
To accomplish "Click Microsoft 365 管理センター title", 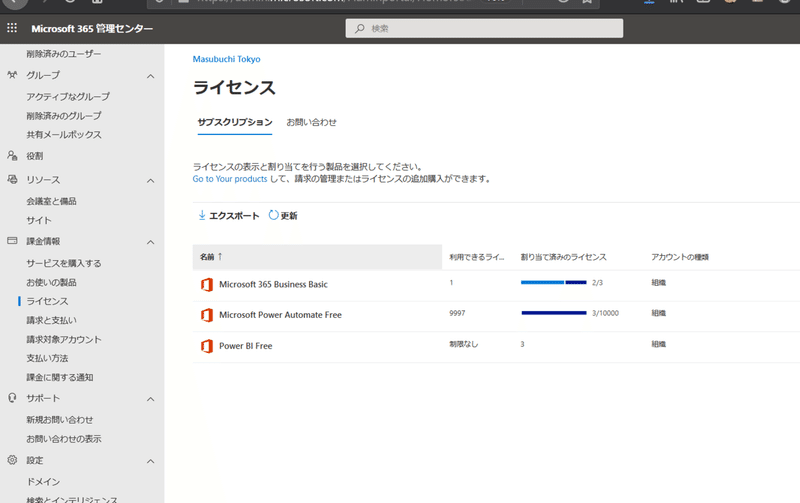I will (x=92, y=29).
